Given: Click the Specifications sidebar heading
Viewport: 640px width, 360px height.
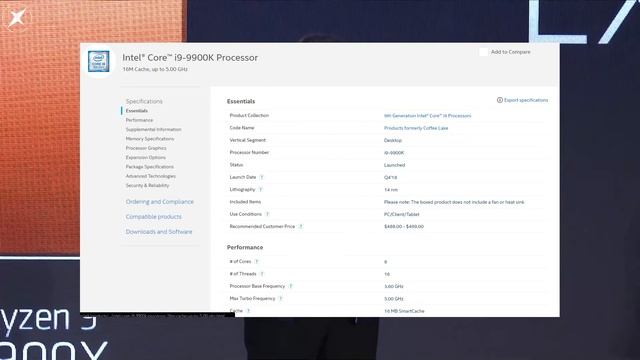Looking at the screenshot, I should (x=144, y=101).
